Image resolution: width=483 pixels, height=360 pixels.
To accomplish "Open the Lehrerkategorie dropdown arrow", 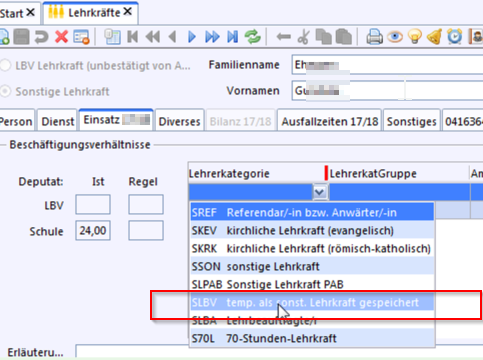I will coord(320,192).
